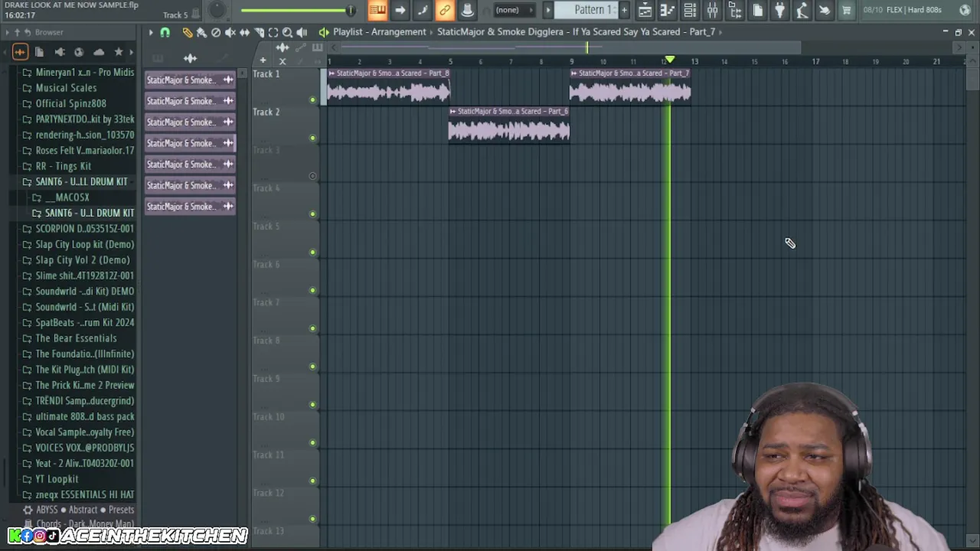Select the Part_7 audio clip on Track 1
Screen dimensions: 980x551
coord(630,86)
